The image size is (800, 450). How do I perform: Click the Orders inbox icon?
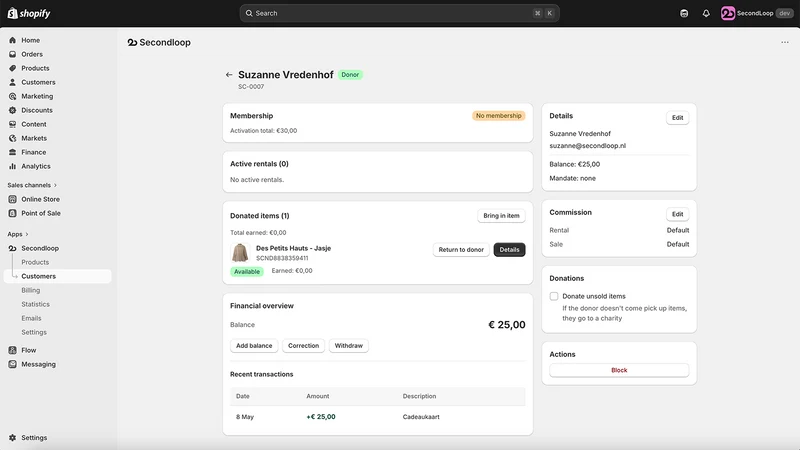pyautogui.click(x=12, y=54)
